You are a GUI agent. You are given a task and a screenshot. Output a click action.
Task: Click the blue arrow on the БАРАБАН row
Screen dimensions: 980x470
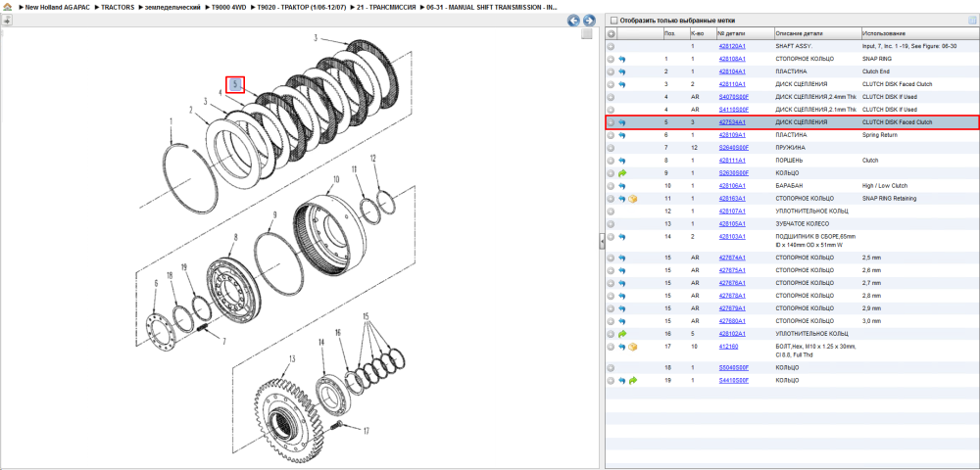click(x=622, y=186)
